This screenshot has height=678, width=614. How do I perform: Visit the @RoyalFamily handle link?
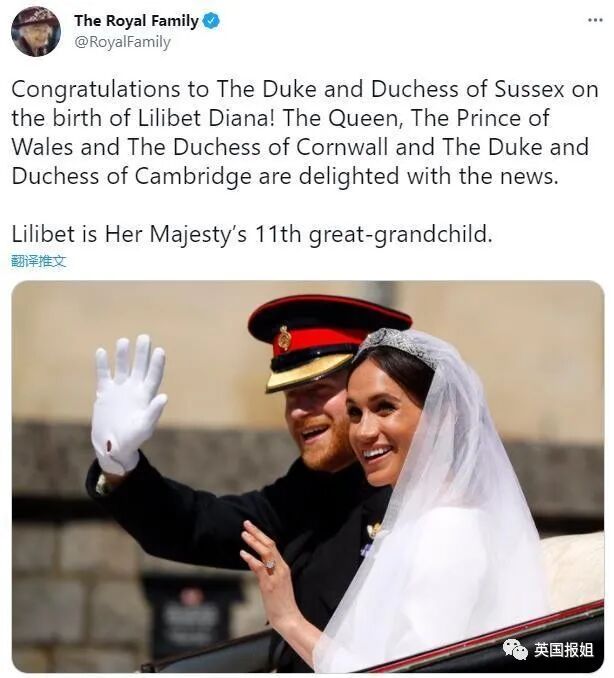point(123,42)
